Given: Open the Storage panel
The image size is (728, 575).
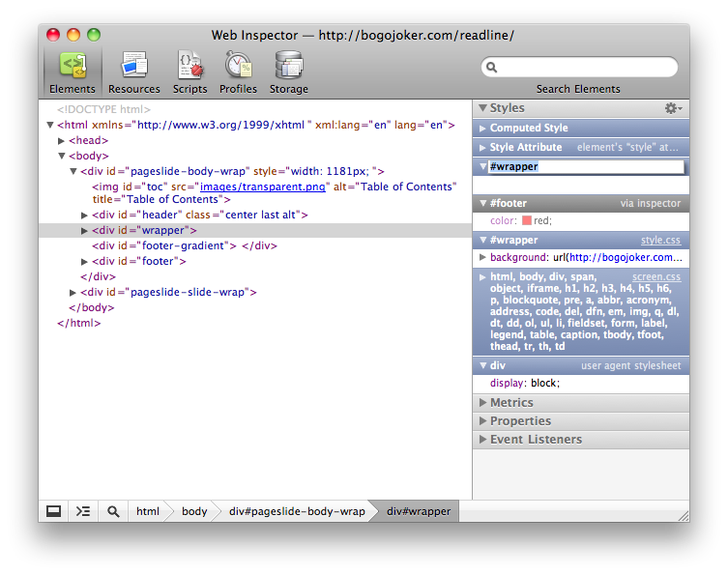Looking at the screenshot, I should [x=289, y=72].
